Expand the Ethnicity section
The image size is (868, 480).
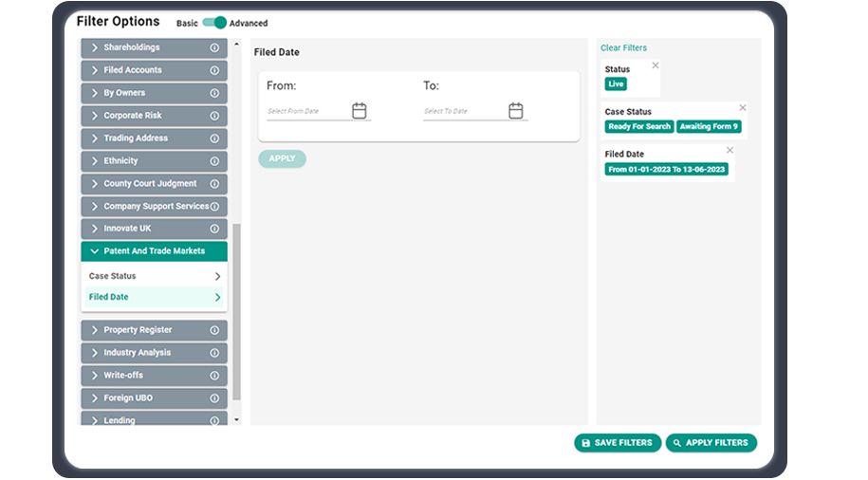(x=154, y=161)
